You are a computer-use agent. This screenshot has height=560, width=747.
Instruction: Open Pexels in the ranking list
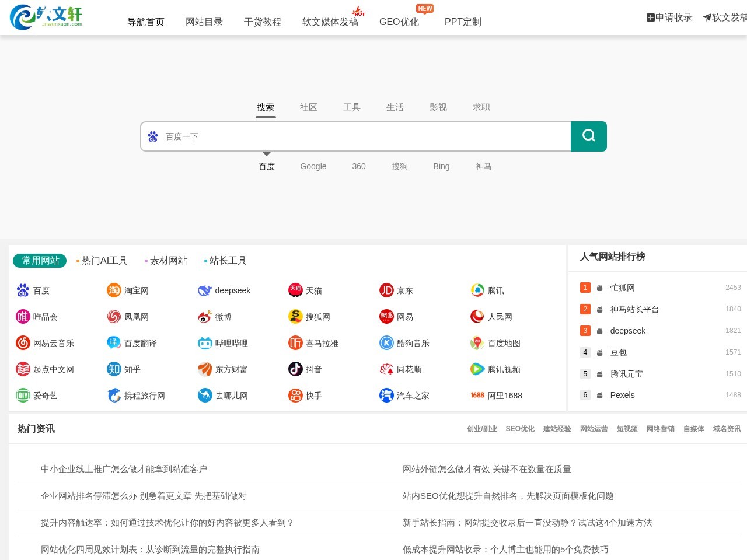[622, 395]
